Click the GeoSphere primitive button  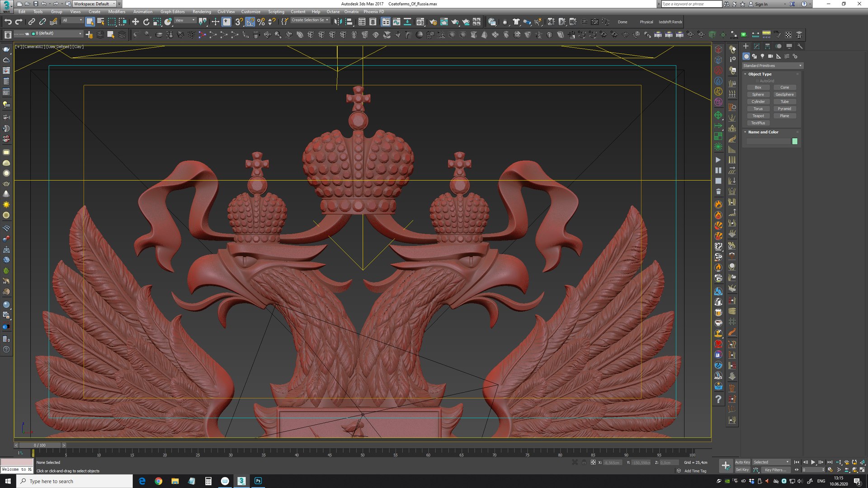pyautogui.click(x=784, y=95)
